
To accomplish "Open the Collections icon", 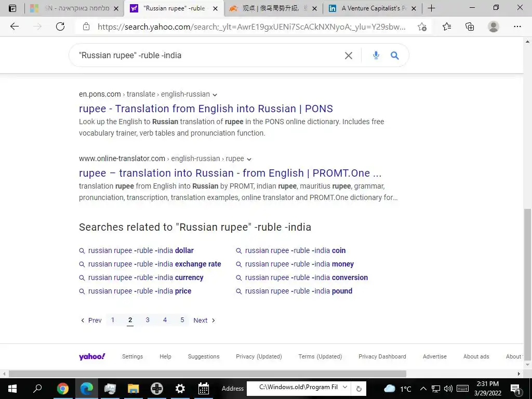I will coord(470,26).
